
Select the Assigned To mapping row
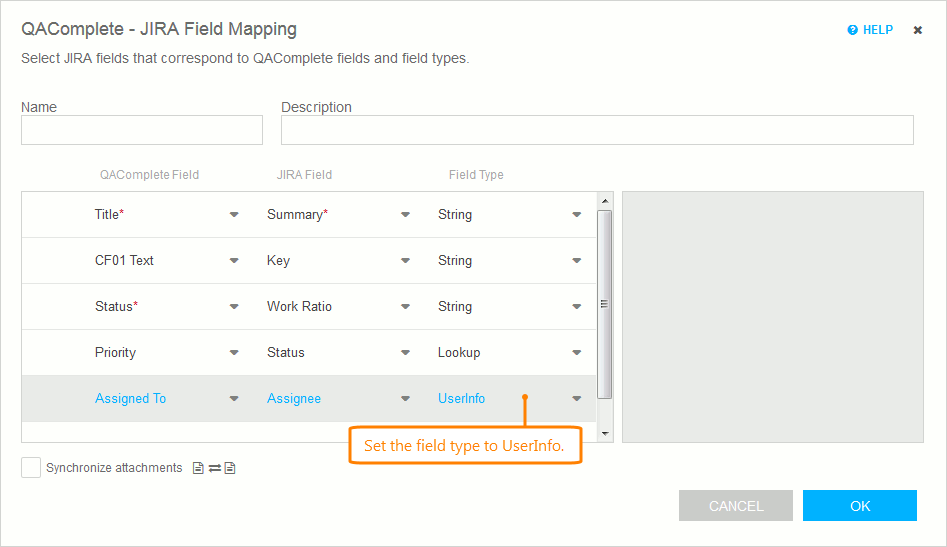click(x=55, y=399)
